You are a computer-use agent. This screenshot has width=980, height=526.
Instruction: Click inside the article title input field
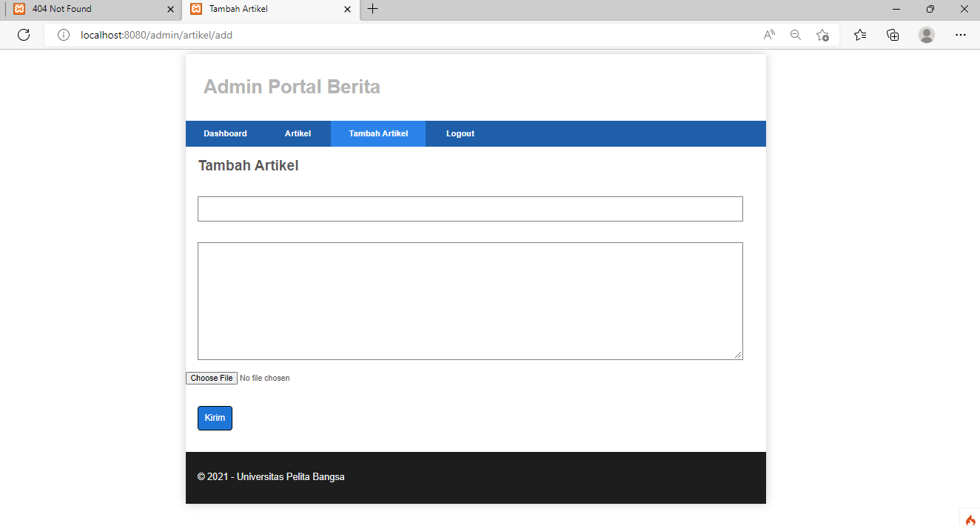(x=470, y=208)
